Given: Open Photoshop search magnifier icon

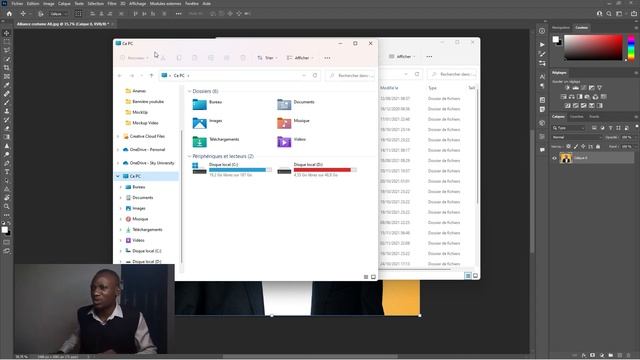Looking at the screenshot, I should point(609,13).
